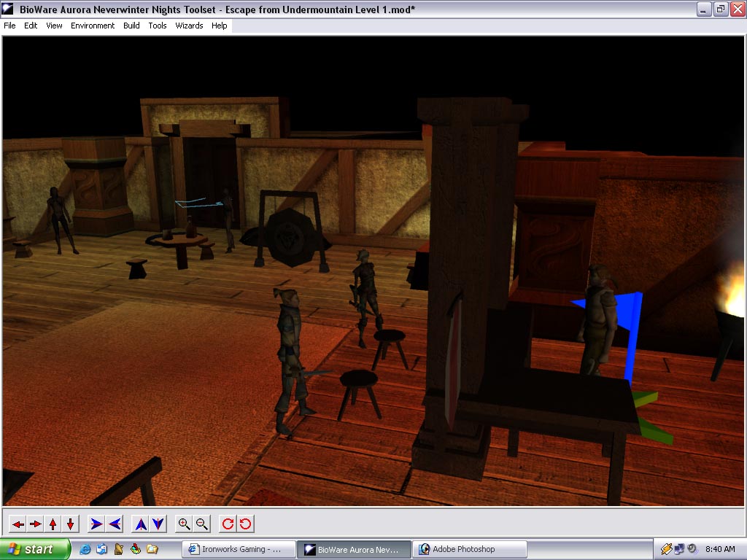Pan camera backward with red down arrow
747x560 pixels.
click(71, 524)
